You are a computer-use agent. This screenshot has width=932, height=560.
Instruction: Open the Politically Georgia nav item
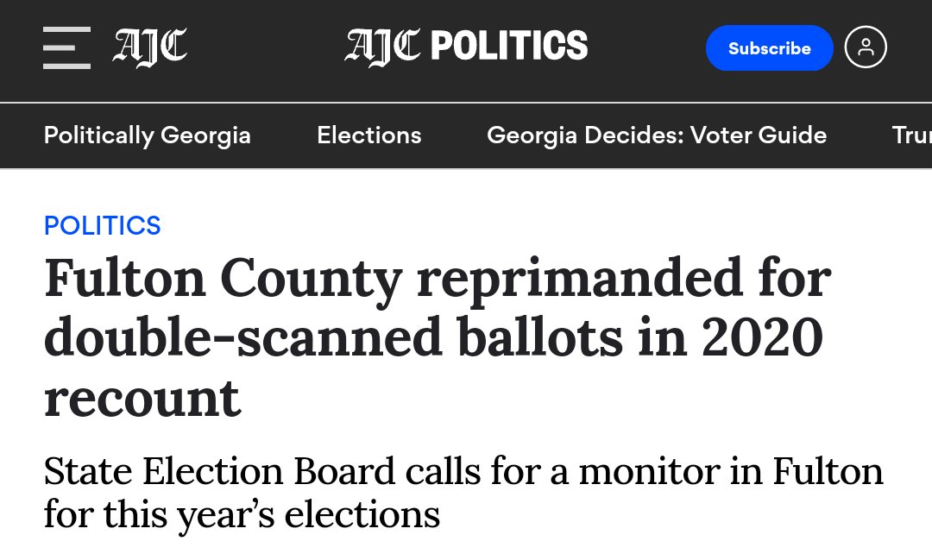[x=148, y=135]
